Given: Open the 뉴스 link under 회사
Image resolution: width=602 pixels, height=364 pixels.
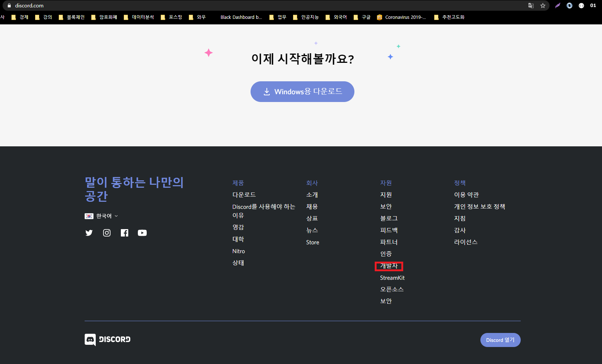Looking at the screenshot, I should point(312,230).
